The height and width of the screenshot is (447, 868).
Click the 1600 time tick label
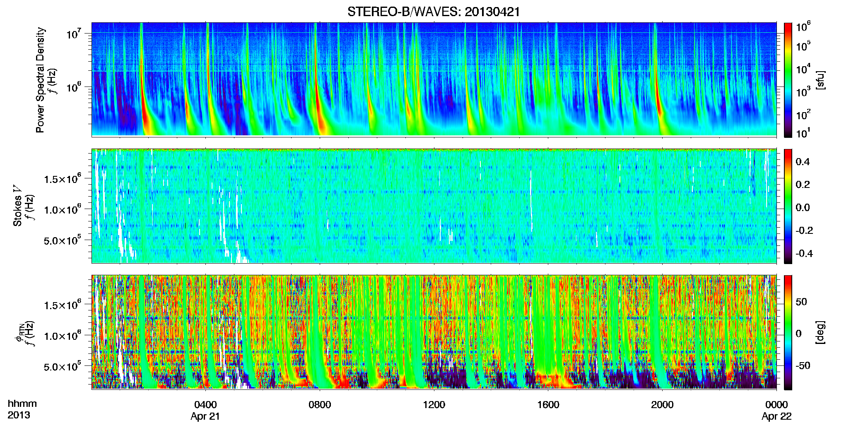tap(548, 404)
